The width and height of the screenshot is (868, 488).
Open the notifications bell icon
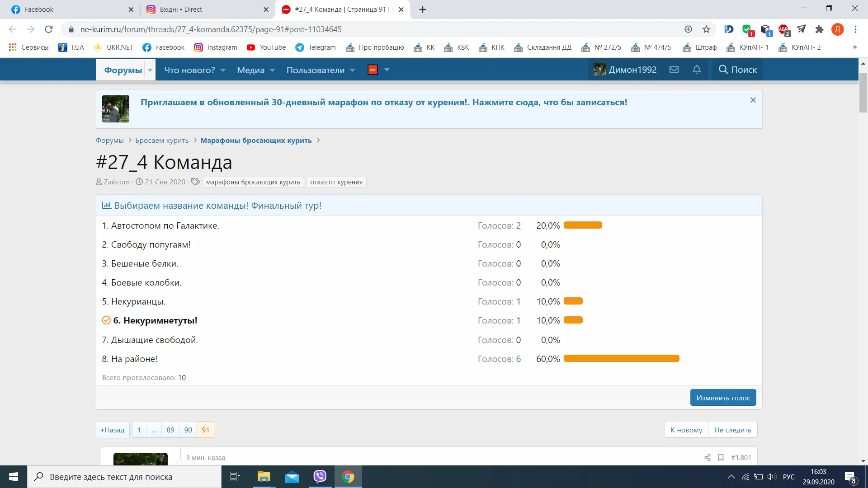[697, 69]
